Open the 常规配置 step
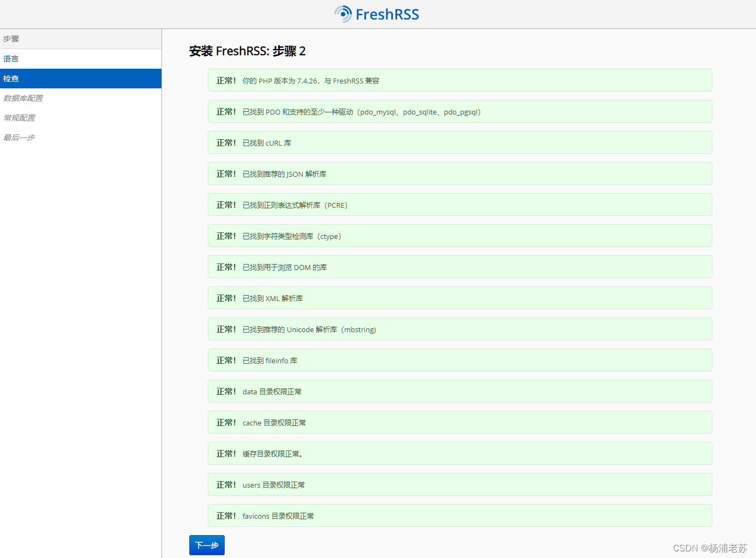This screenshot has width=756, height=558. pos(19,117)
